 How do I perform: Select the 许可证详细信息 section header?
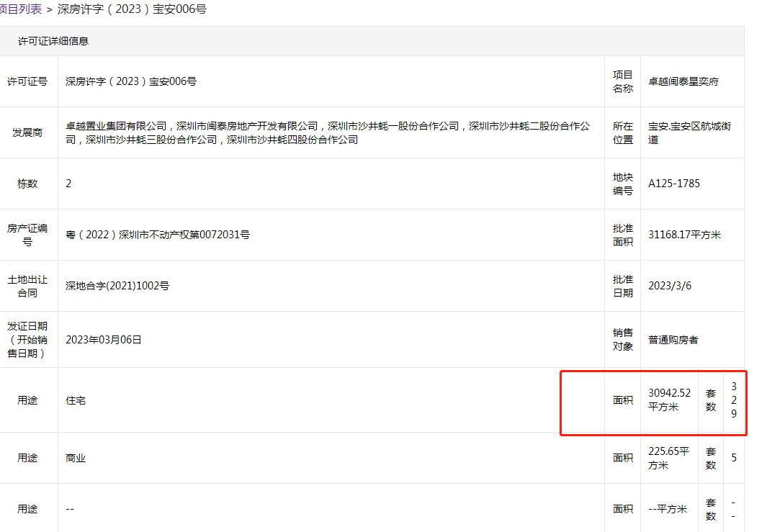[53, 41]
